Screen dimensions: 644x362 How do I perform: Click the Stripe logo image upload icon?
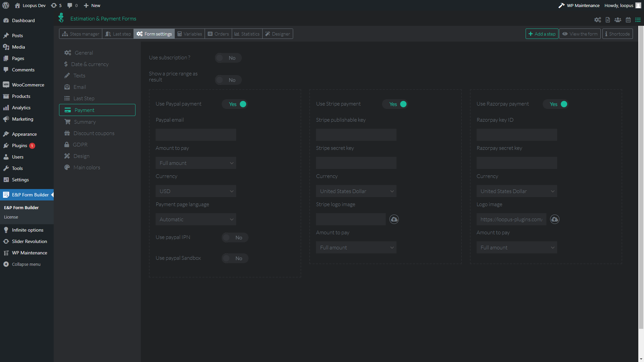394,219
